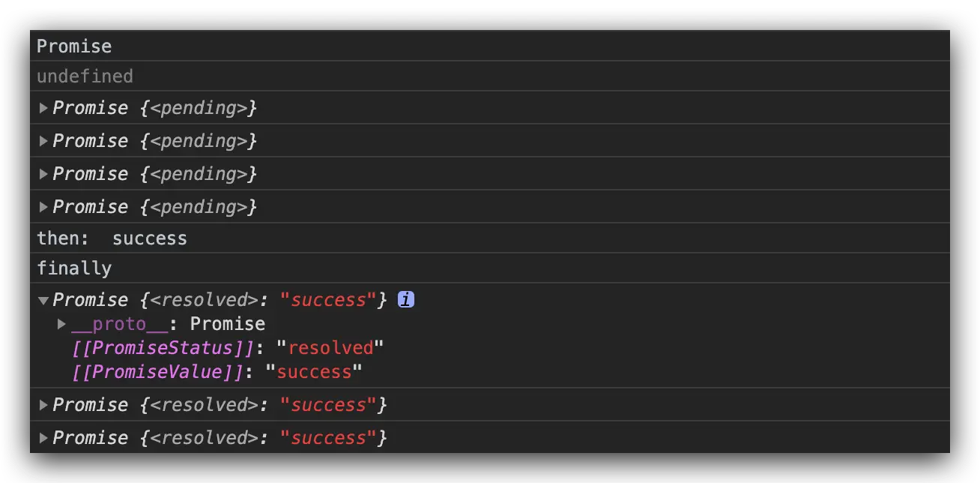Expand the last resolved Promise entry

pyautogui.click(x=43, y=438)
